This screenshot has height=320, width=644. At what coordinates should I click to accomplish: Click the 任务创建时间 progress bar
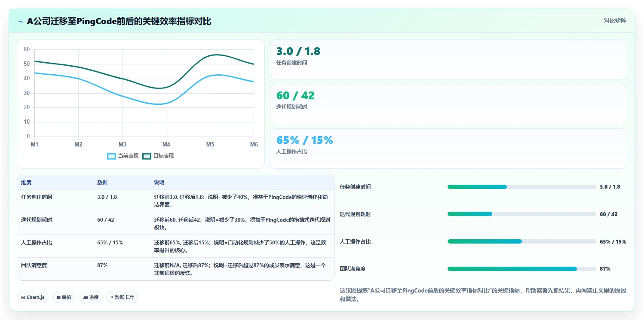pos(521,187)
